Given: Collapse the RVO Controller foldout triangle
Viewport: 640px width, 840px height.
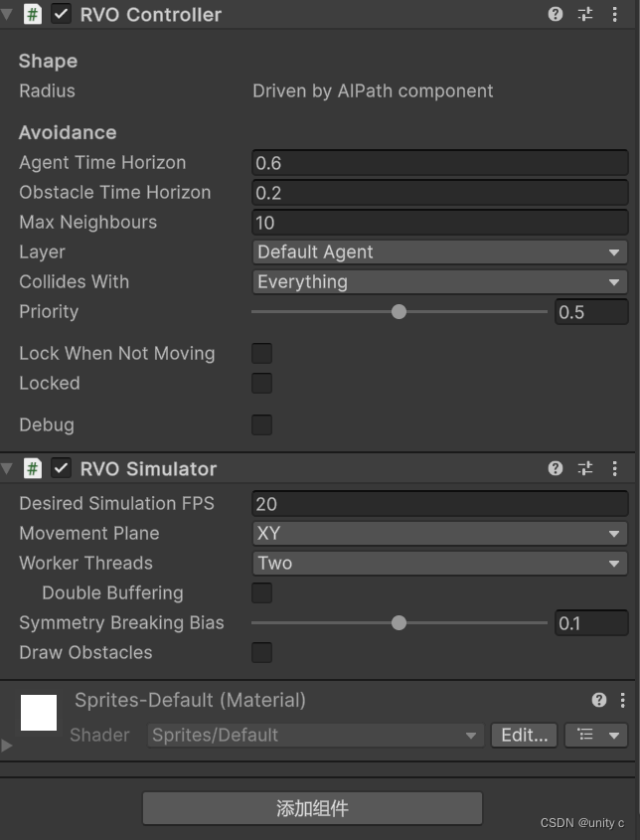Looking at the screenshot, I should pos(8,14).
